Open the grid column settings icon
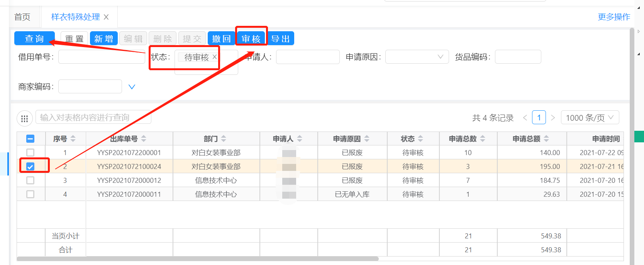The image size is (644, 265). pos(24,118)
